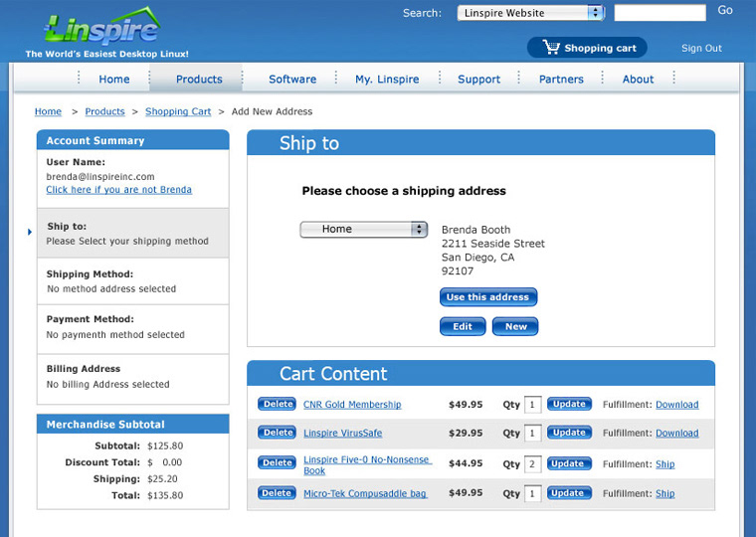The height and width of the screenshot is (537, 756).
Task: Click Ship fulfillment for Compusaddle bag
Action: [664, 493]
